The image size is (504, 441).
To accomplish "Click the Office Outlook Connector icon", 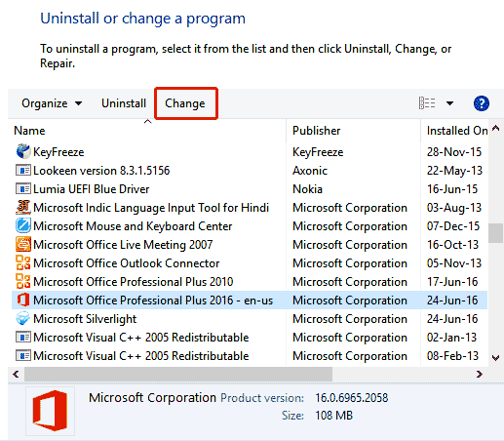I will pos(23,262).
